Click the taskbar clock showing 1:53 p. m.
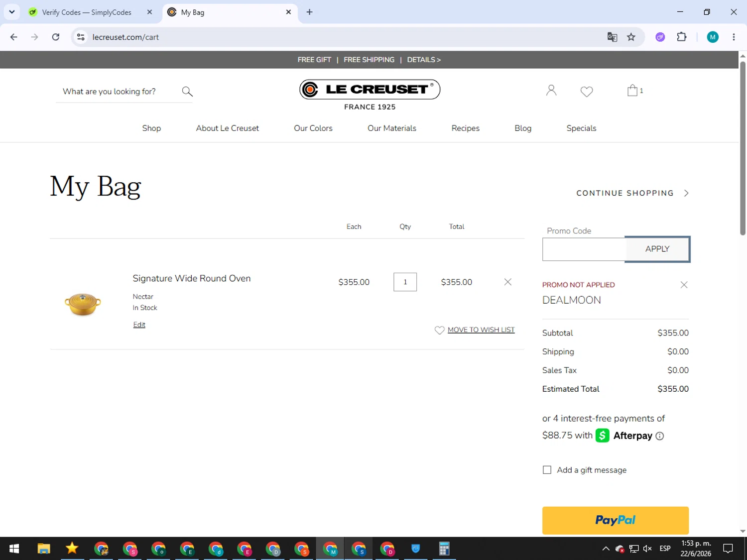The width and height of the screenshot is (747, 560). click(x=696, y=549)
